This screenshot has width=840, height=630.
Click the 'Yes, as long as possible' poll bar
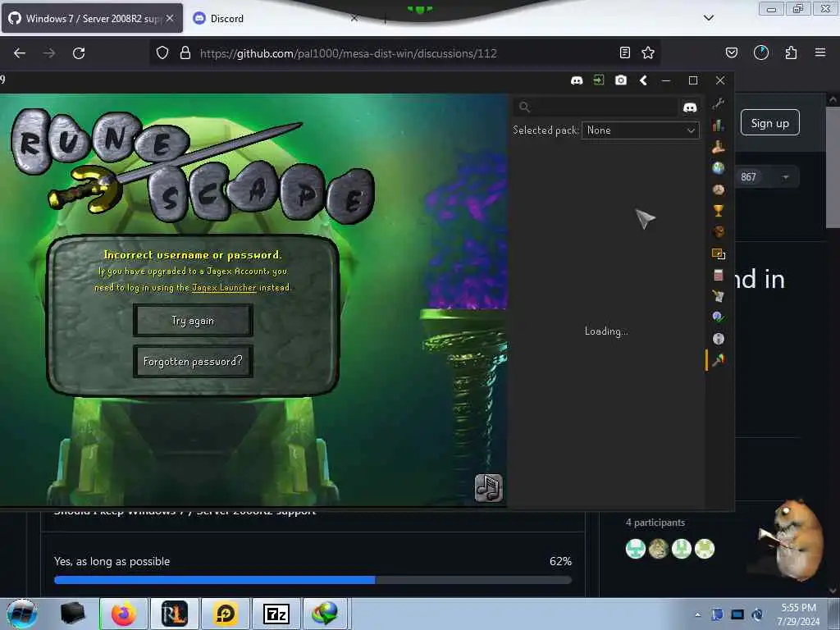coord(313,580)
